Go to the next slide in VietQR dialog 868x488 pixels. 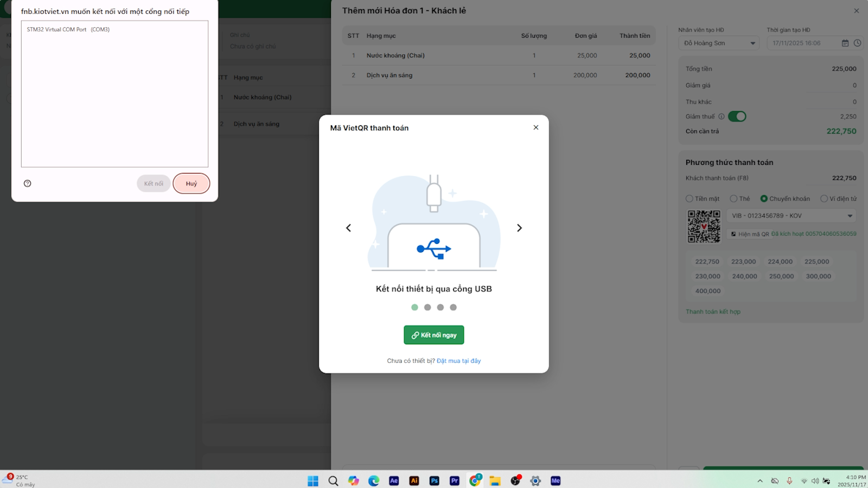pos(519,228)
